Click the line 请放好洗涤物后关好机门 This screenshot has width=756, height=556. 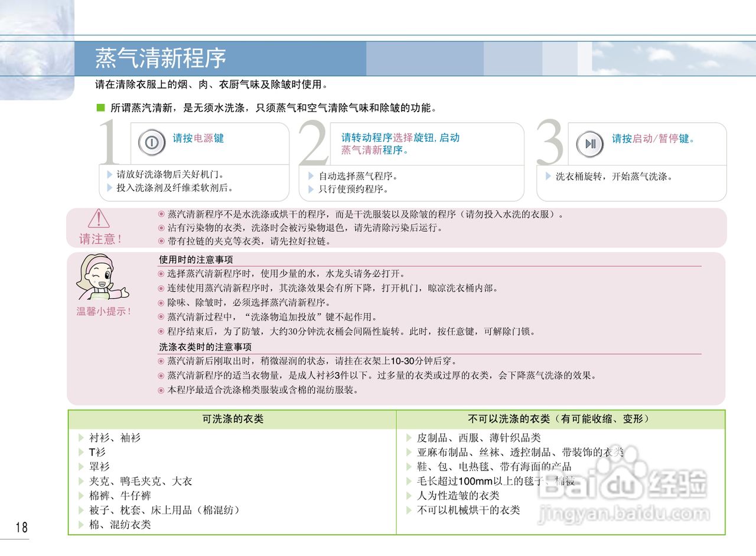click(170, 175)
